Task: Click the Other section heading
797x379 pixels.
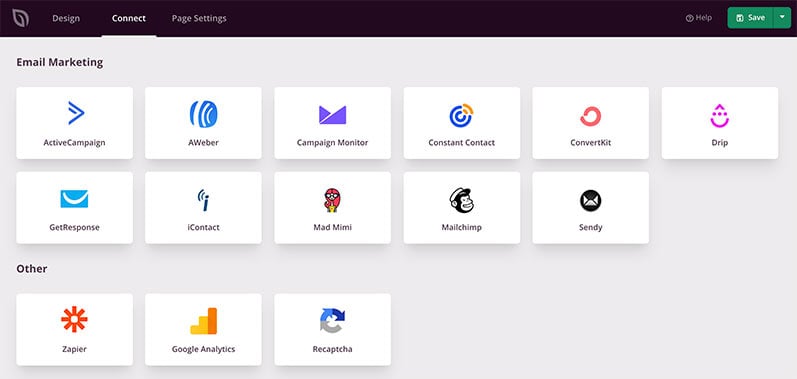Action: coord(32,269)
